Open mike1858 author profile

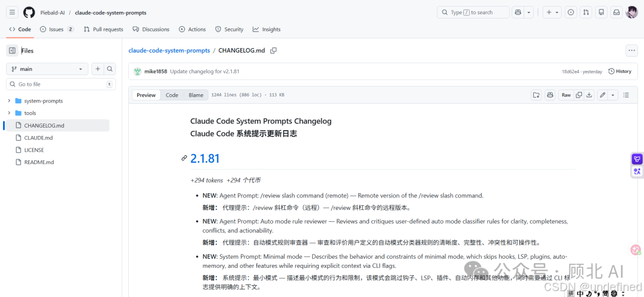pyautogui.click(x=156, y=72)
